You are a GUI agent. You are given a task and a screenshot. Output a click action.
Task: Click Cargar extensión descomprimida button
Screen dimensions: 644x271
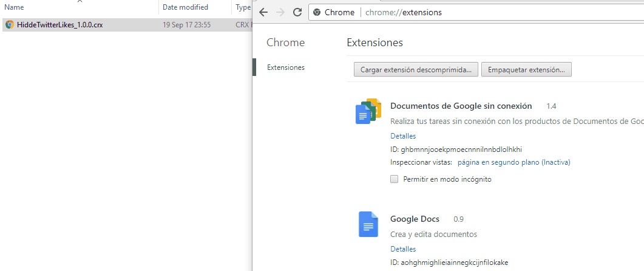click(416, 69)
